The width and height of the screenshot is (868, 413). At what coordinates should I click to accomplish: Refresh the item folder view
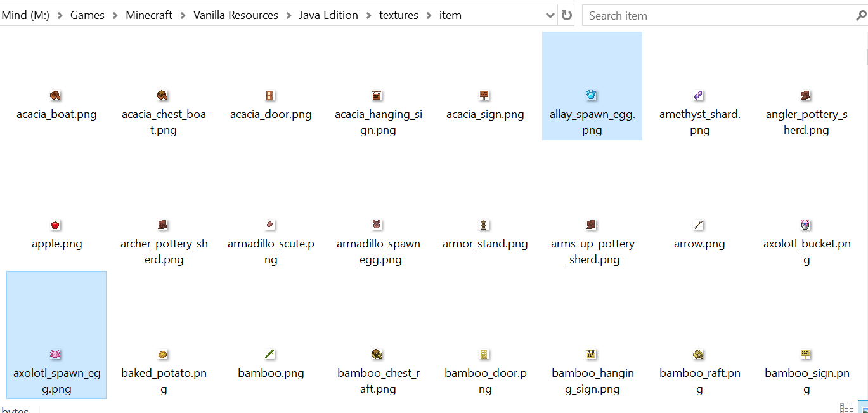point(567,15)
